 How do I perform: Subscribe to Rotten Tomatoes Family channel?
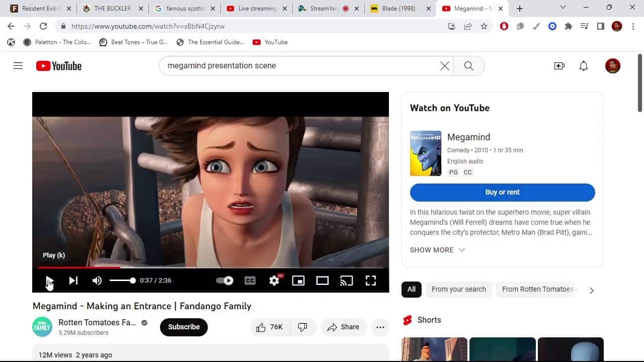point(184,327)
